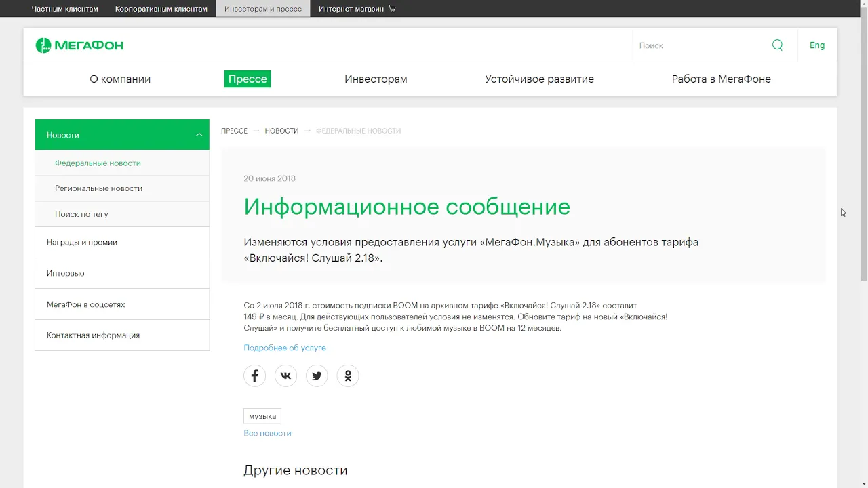The width and height of the screenshot is (868, 488).
Task: Collapse the Новости sidebar section
Action: pyautogui.click(x=199, y=135)
